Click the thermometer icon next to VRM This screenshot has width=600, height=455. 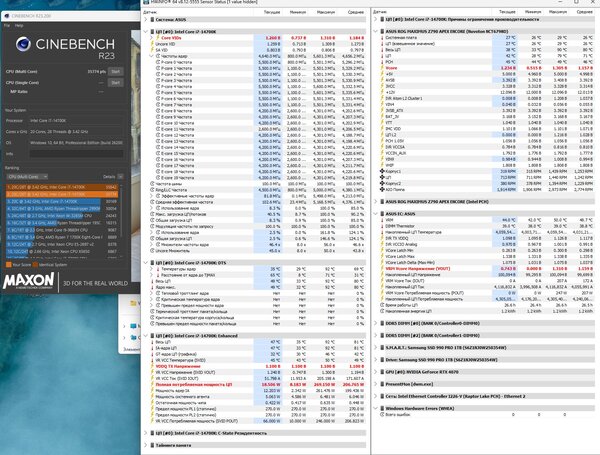(x=382, y=220)
